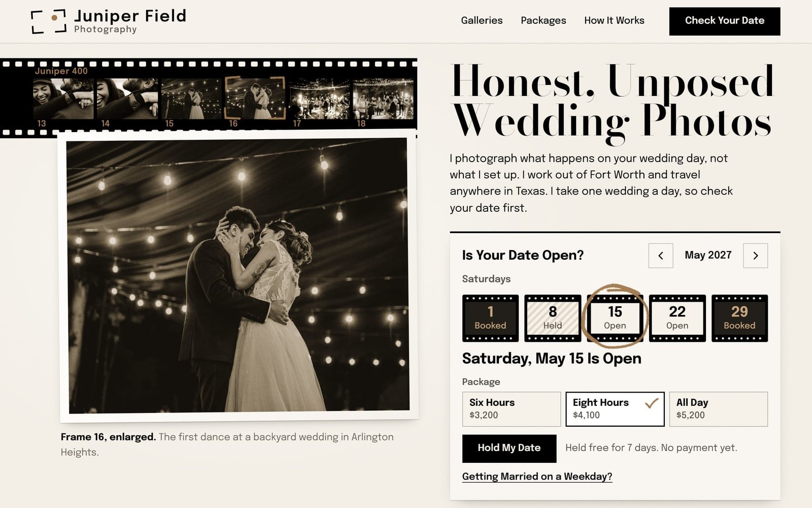Click the Is Your Date Open? heading

(x=523, y=255)
